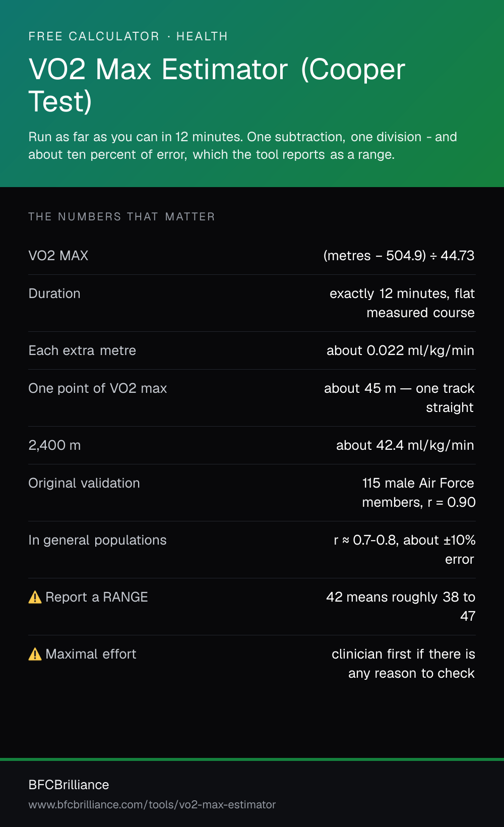This screenshot has height=827, width=504.
Task: Select the VO2 Max Estimator title
Action: click(x=217, y=85)
